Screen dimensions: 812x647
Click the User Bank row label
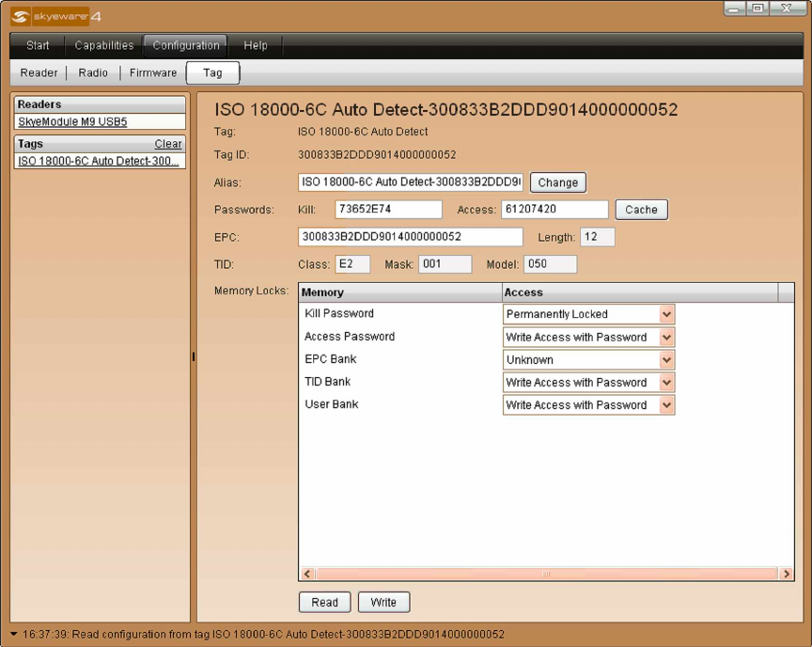tap(332, 404)
